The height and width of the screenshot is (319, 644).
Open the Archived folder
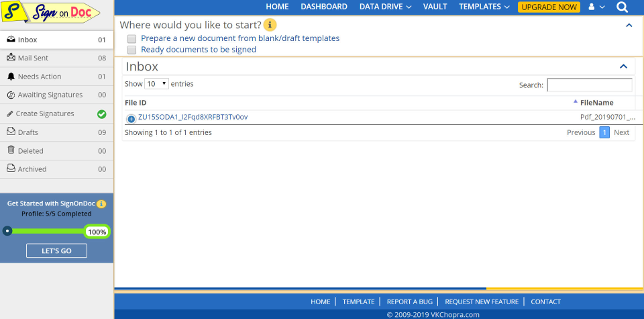coord(56,169)
